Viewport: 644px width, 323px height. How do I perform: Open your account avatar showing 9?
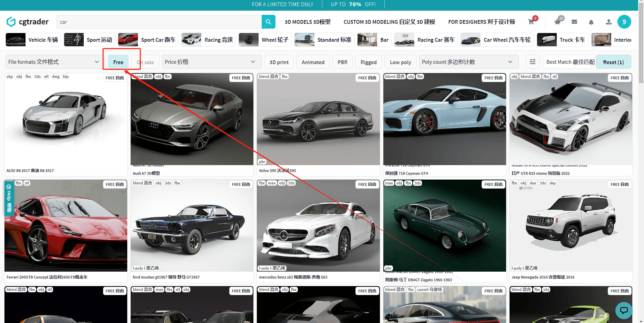[x=624, y=21]
